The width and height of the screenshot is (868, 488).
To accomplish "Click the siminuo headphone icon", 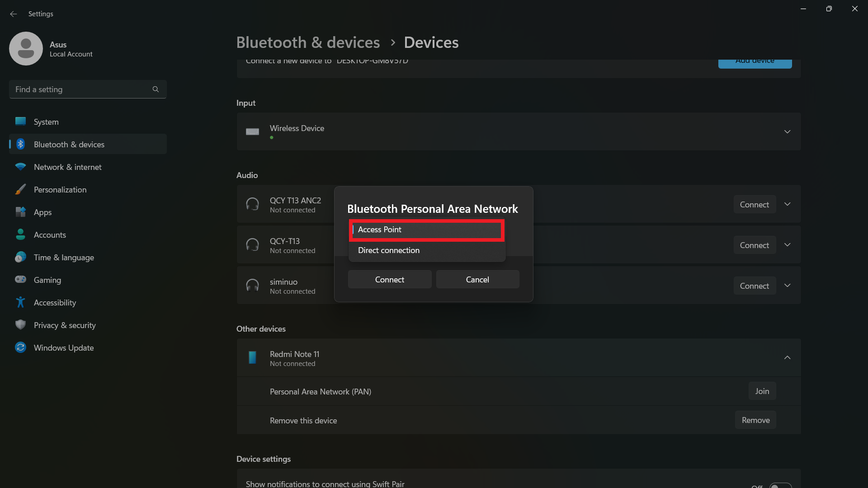I will [252, 286].
